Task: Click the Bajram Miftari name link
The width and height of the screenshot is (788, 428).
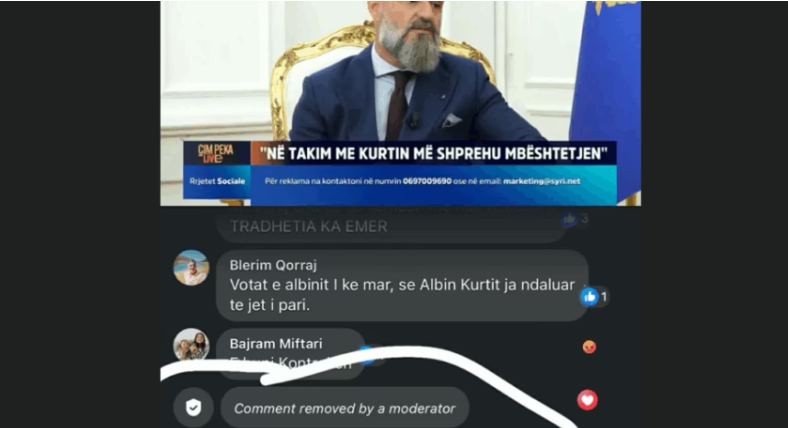Action: pyautogui.click(x=276, y=344)
